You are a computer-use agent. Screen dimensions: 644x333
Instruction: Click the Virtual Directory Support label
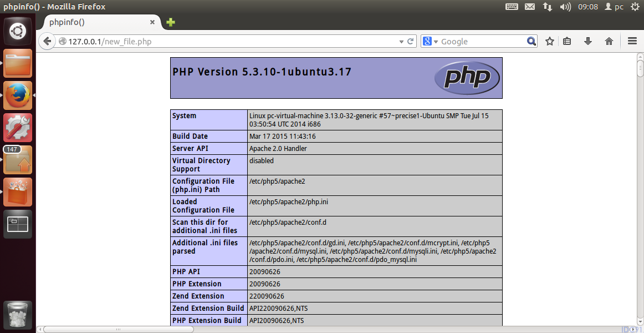pyautogui.click(x=201, y=165)
